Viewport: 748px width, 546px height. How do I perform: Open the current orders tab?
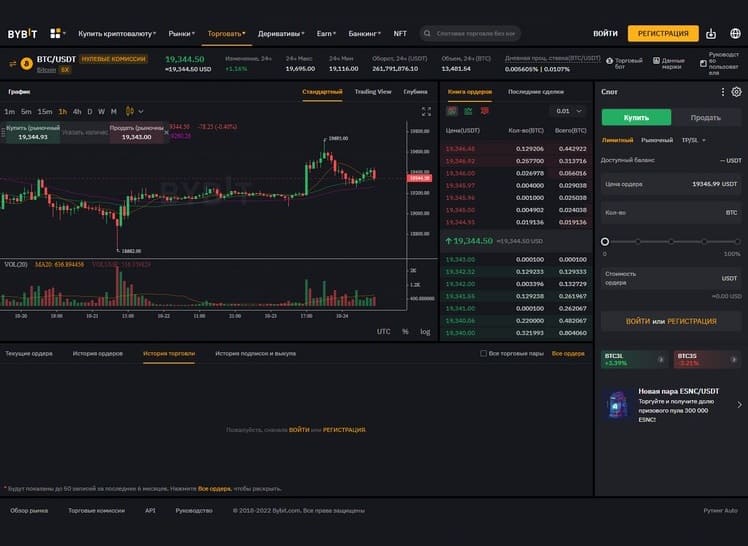(29, 353)
